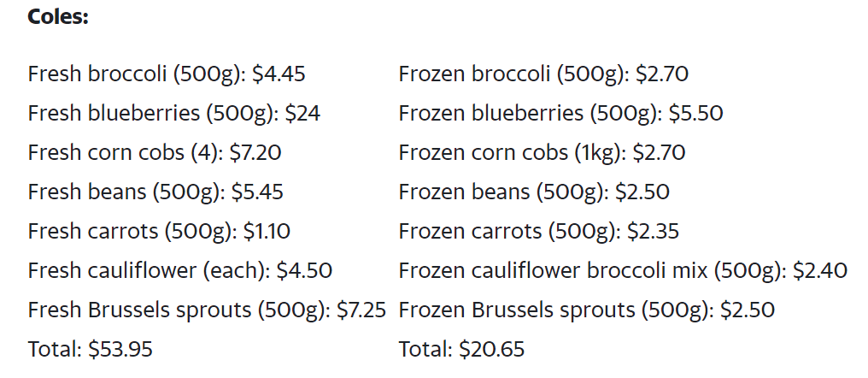868x378 pixels.
Task: Click the frozen Total $20.65 text
Action: coord(461,349)
